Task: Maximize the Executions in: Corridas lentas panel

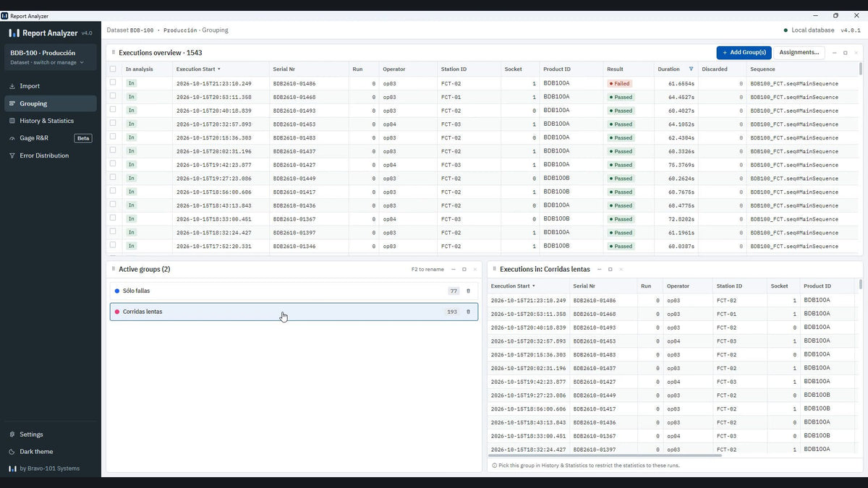Action: [610, 269]
